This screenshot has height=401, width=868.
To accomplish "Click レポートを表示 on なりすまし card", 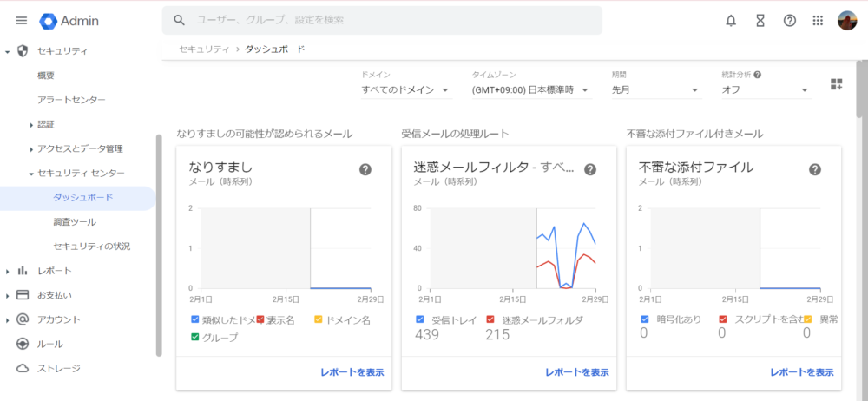I will click(x=352, y=372).
